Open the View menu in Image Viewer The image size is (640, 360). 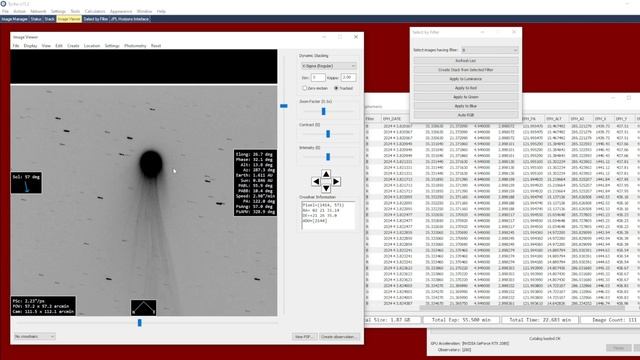click(x=46, y=46)
